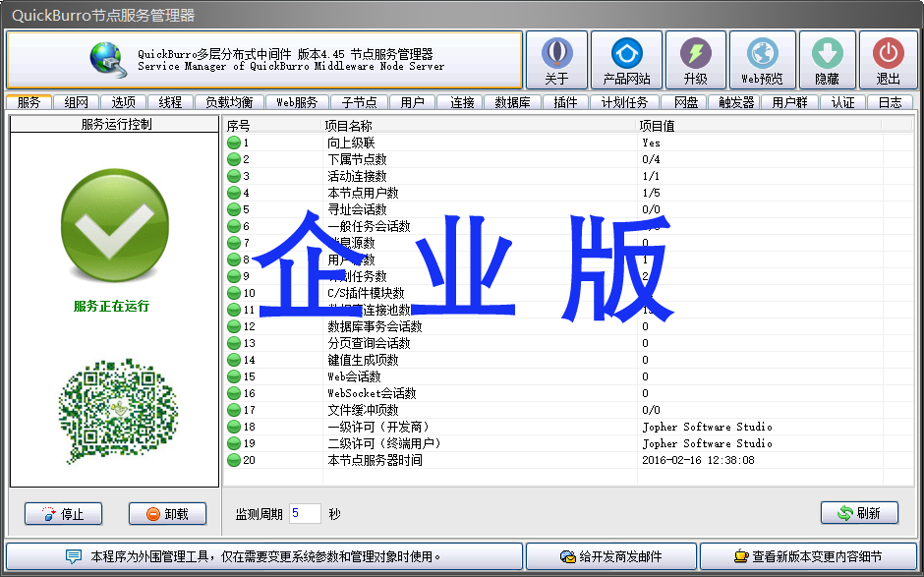Click the value 2016-02-16 12:38:08

click(698, 460)
